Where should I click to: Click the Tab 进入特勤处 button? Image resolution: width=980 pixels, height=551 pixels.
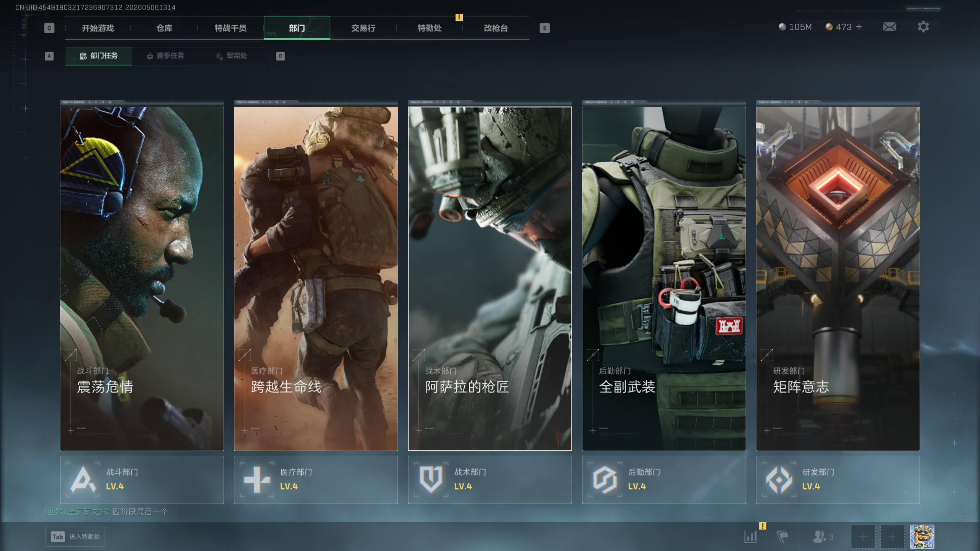click(75, 537)
